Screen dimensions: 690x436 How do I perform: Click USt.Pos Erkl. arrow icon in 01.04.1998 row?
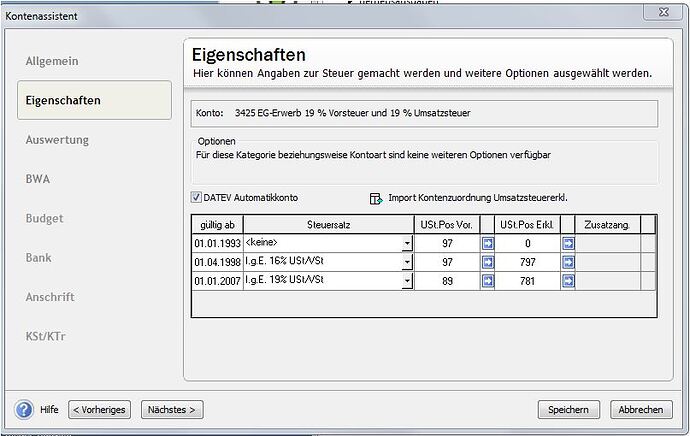click(568, 262)
